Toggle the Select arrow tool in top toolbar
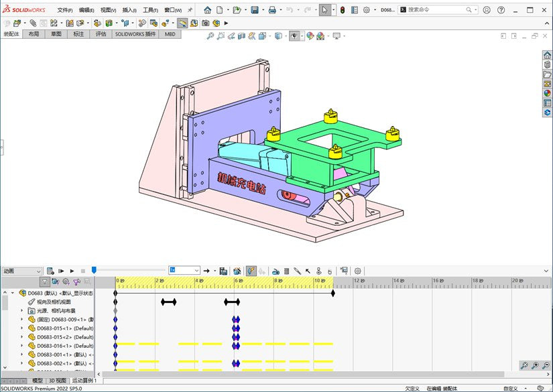This screenshot has width=553, height=392. (325, 10)
